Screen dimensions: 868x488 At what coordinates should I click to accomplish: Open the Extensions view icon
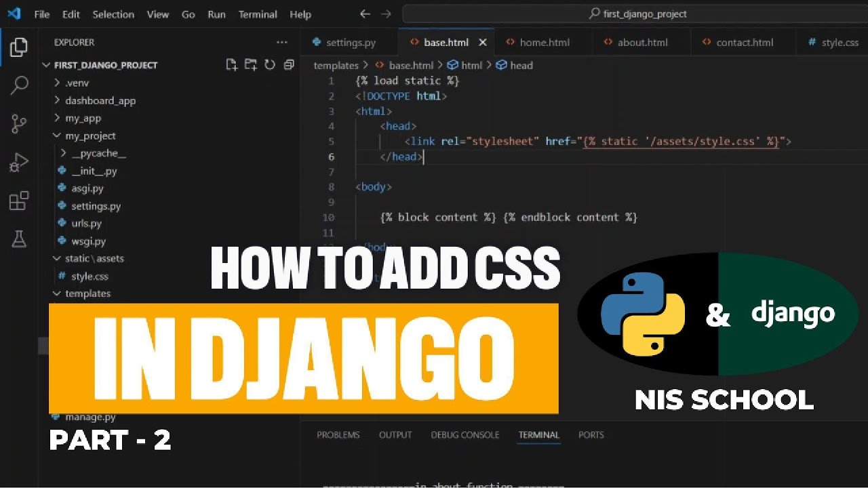coord(19,201)
